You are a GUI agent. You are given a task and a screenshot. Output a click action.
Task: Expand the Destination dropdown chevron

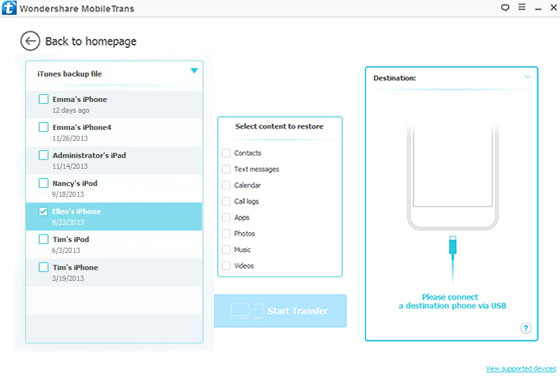527,77
